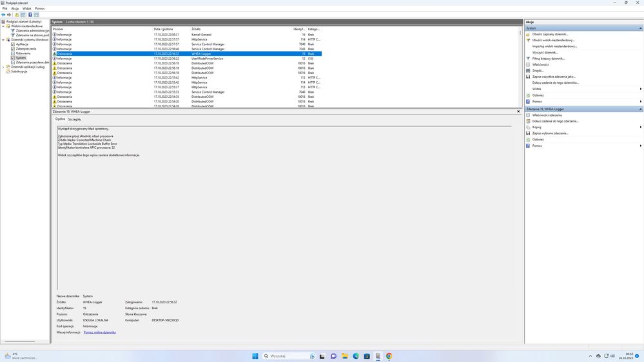This screenshot has height=362, width=644.
Task: Click Wyczyść dziennik action
Action: [545, 53]
